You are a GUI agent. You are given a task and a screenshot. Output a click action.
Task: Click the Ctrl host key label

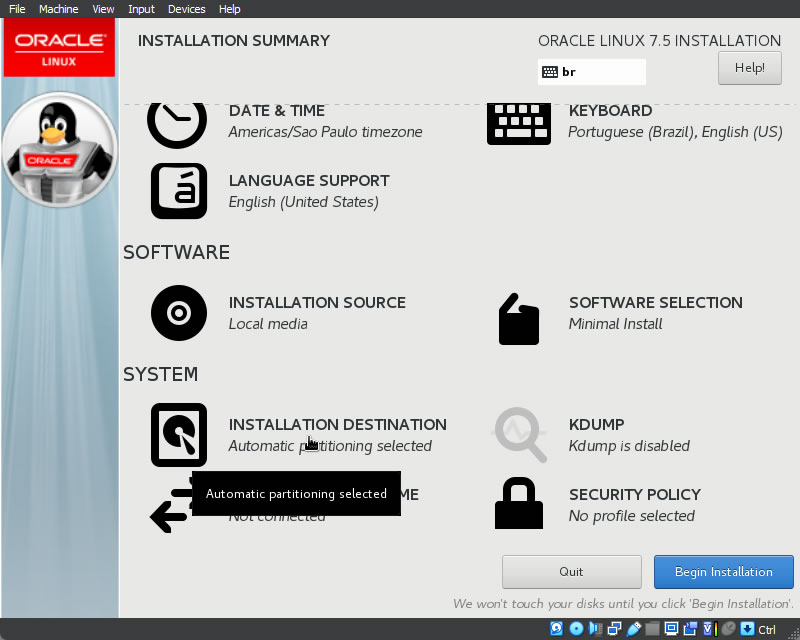coord(767,629)
